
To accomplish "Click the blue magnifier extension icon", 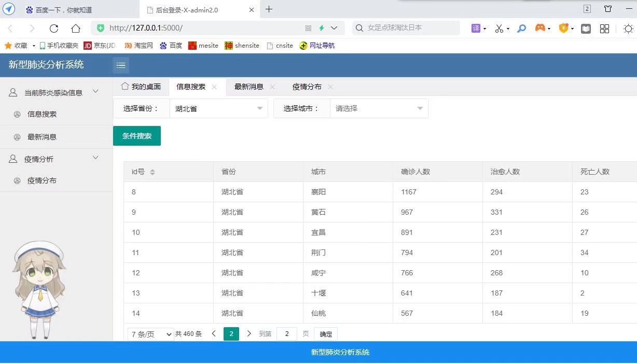I will click(x=522, y=28).
